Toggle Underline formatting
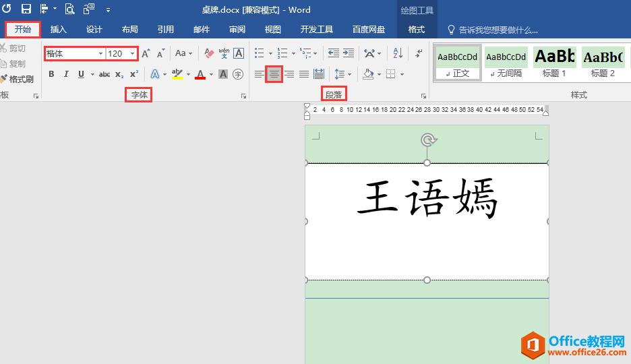 [x=82, y=74]
